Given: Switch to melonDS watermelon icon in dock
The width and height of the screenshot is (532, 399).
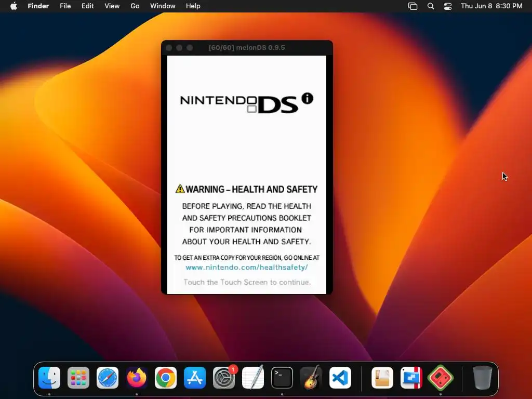Looking at the screenshot, I should (x=441, y=377).
